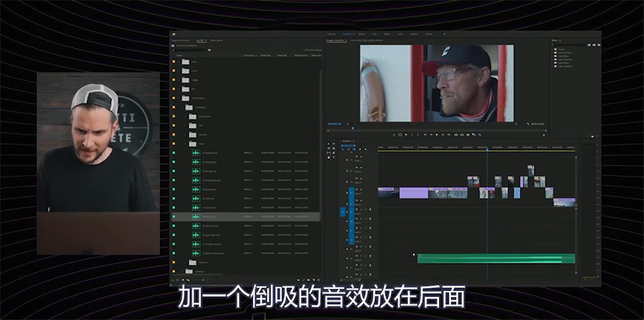644x320 pixels.
Task: Select the Track Select Forward tool
Action: tap(334, 144)
